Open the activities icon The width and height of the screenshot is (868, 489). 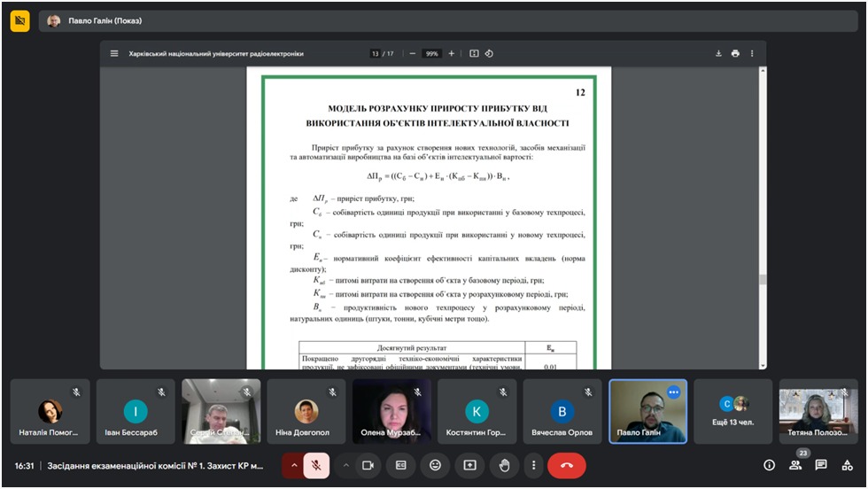coord(848,465)
